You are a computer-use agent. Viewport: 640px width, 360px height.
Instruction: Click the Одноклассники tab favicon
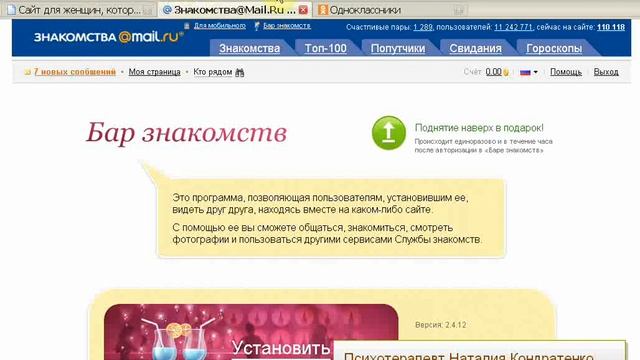[323, 10]
